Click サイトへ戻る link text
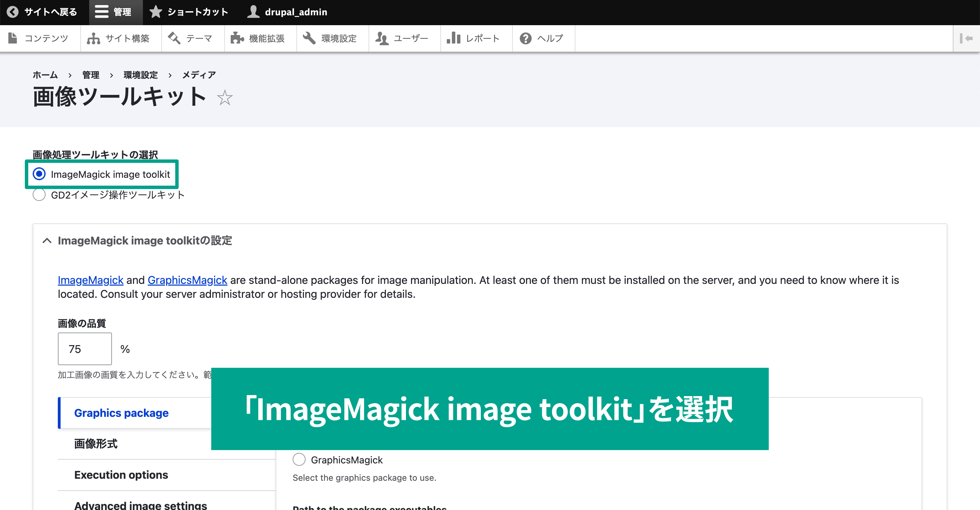 [51, 12]
